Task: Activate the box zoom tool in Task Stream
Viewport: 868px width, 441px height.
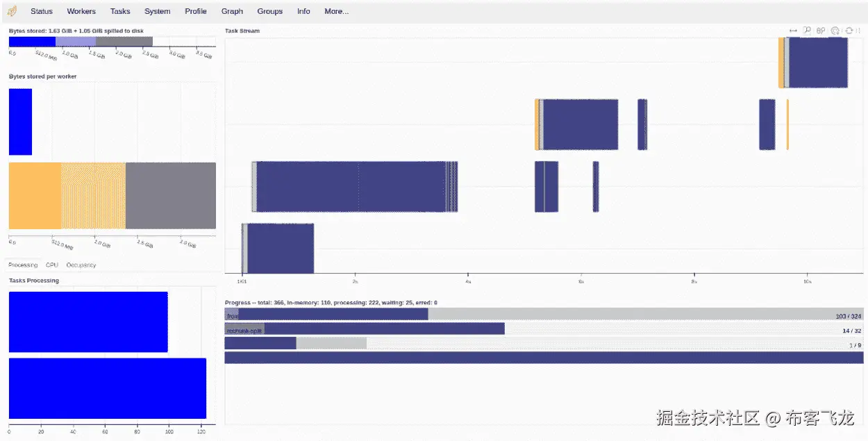Action: click(x=807, y=31)
